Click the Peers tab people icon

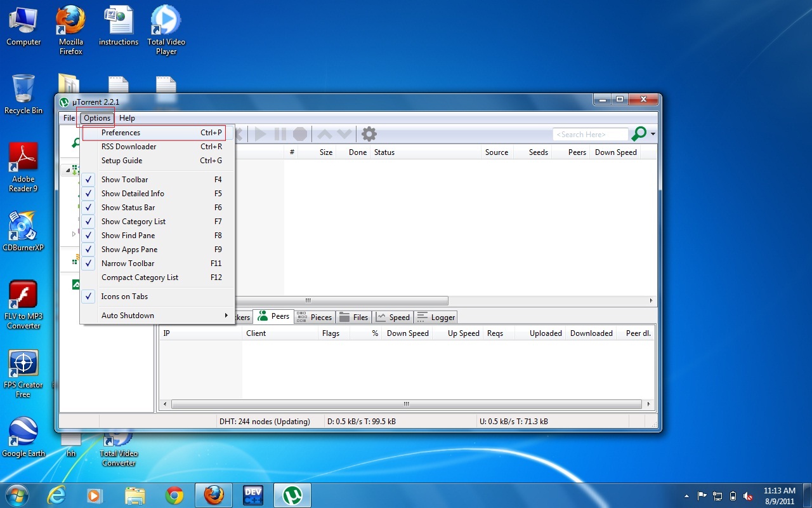click(x=263, y=316)
